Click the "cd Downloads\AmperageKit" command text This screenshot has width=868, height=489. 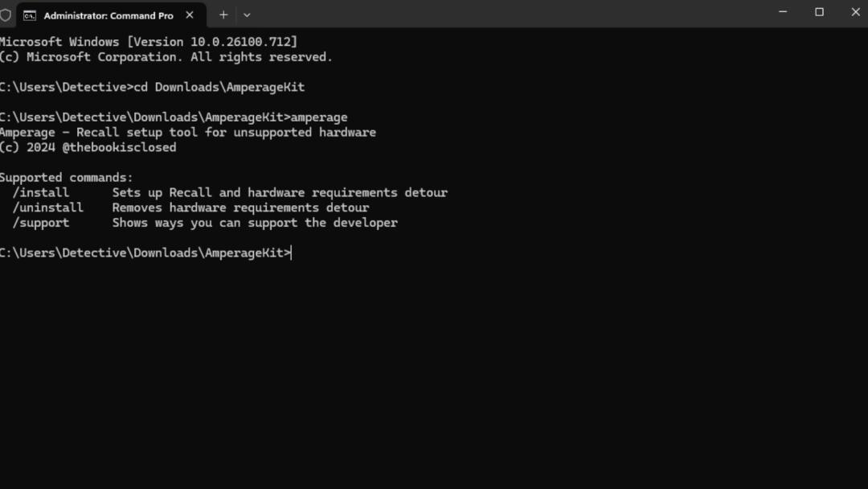(x=219, y=87)
